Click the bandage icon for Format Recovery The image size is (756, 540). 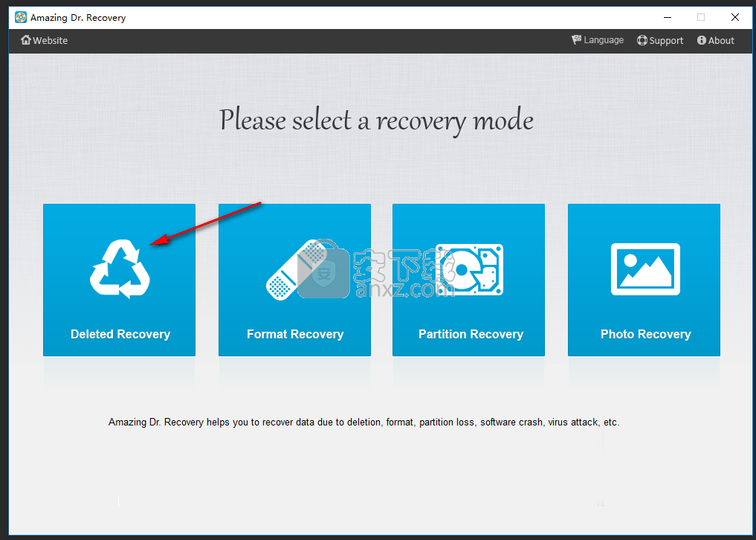coord(295,269)
